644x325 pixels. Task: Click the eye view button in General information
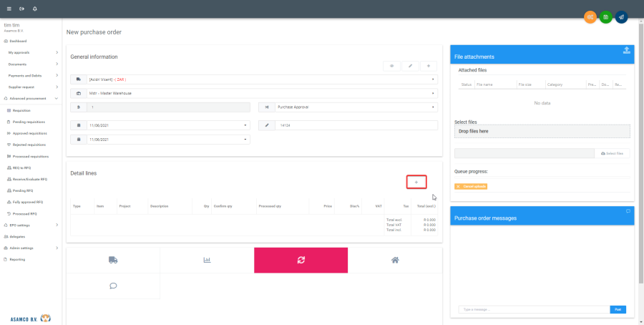(391, 66)
